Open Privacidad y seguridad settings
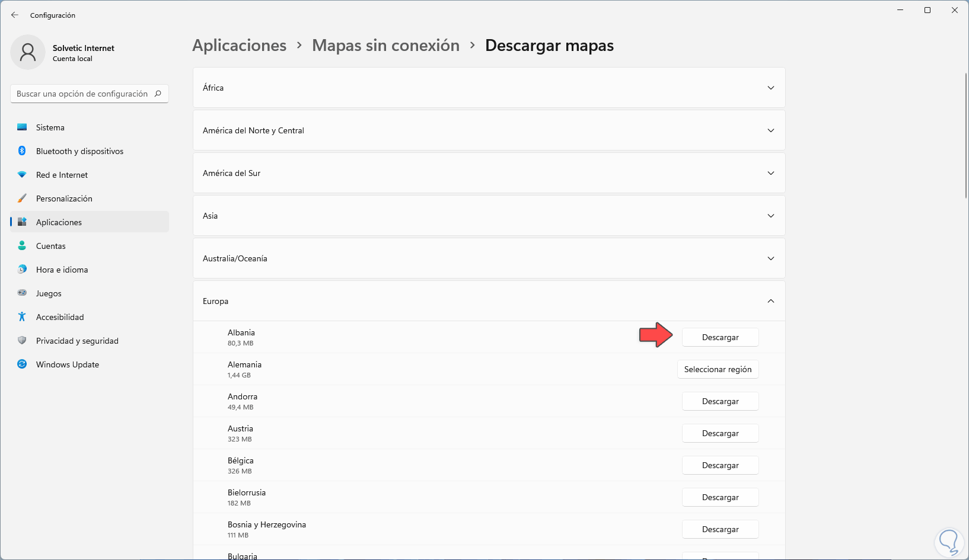969x560 pixels. click(77, 341)
